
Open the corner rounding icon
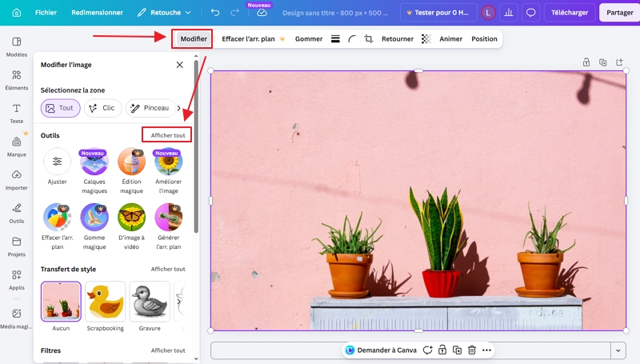pyautogui.click(x=352, y=38)
